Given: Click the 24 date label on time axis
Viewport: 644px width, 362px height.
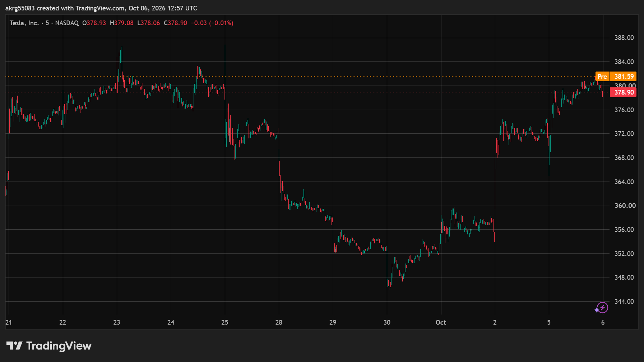Looking at the screenshot, I should click(171, 322).
